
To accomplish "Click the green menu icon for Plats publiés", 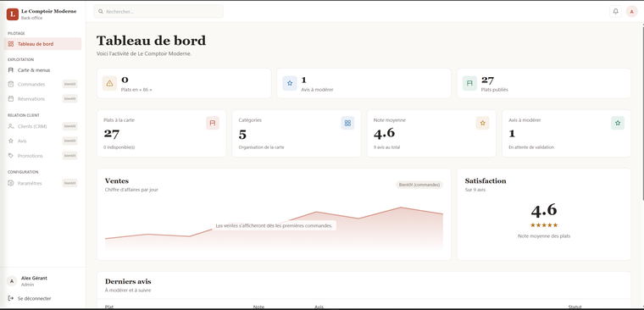I will coord(469,83).
